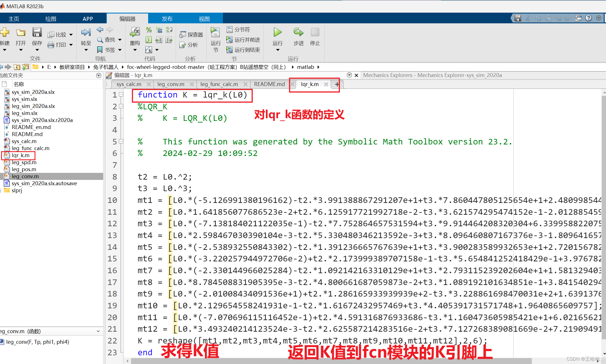
Task: Open the editor panel actions menu
Action: [349, 75]
